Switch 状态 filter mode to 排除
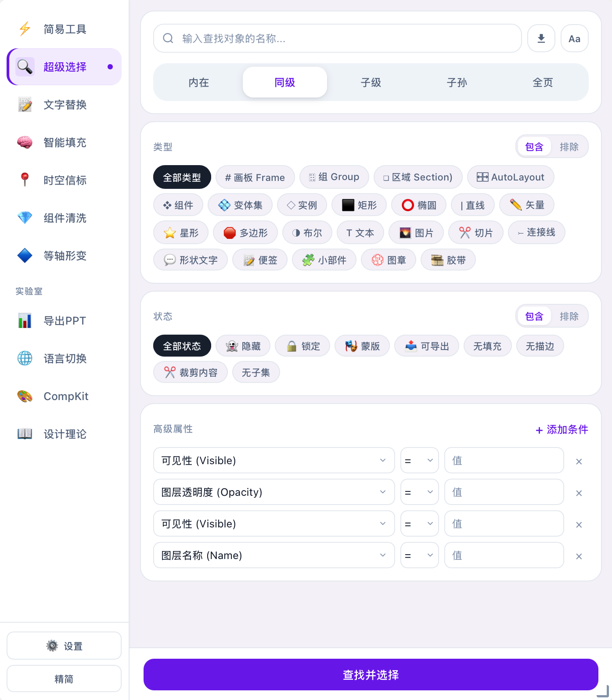Viewport: 612px width, 700px height. pyautogui.click(x=569, y=316)
